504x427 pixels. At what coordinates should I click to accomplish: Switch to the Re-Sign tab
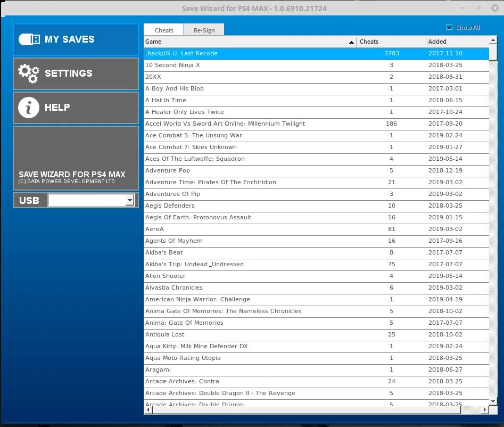[x=204, y=30]
